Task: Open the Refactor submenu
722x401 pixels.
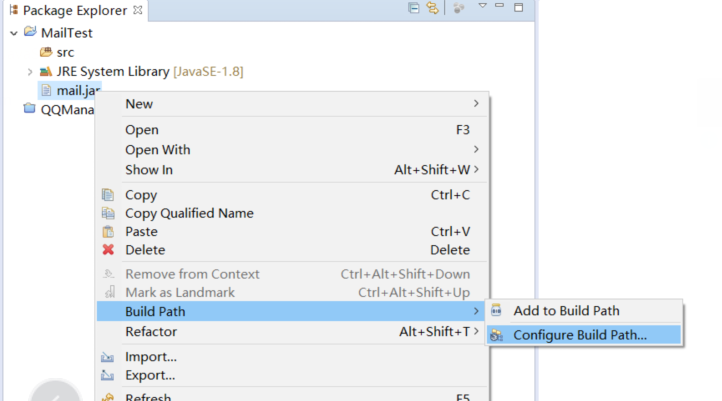Action: 293,332
